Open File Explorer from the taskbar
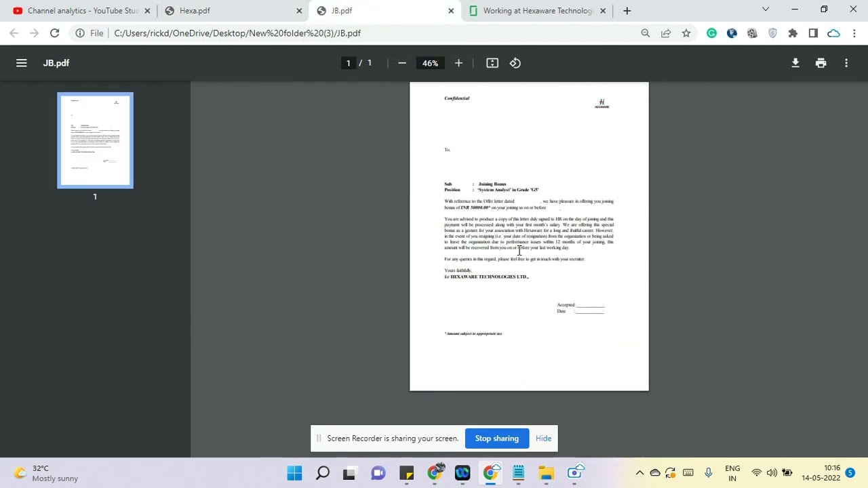The image size is (868, 488). pos(547,473)
